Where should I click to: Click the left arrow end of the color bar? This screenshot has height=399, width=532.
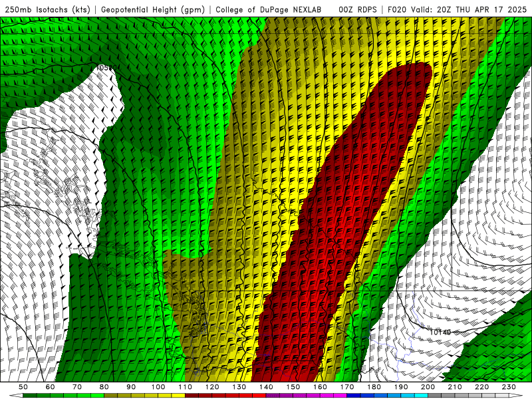[16, 396]
